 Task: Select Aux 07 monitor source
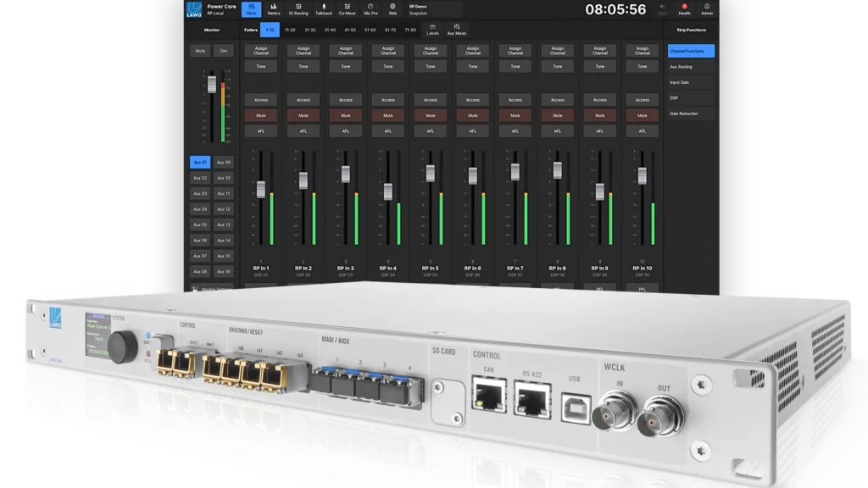point(200,256)
